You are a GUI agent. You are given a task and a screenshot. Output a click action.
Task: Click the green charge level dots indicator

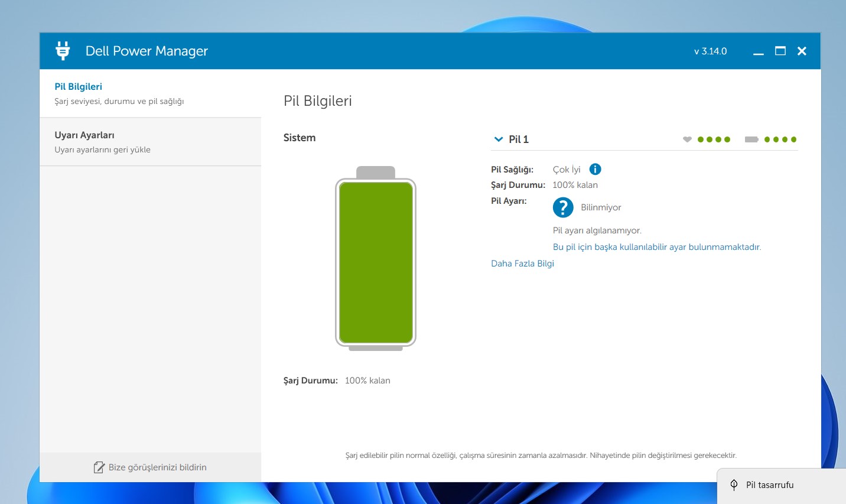780,139
